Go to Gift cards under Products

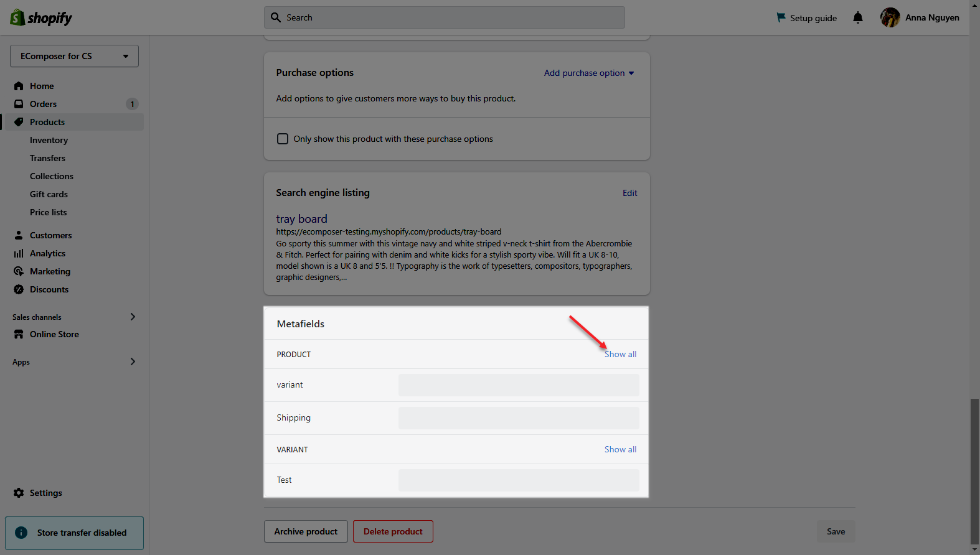(x=49, y=194)
